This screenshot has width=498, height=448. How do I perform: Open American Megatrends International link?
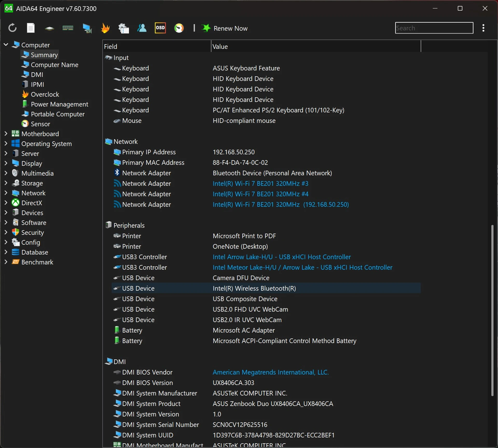coord(271,372)
